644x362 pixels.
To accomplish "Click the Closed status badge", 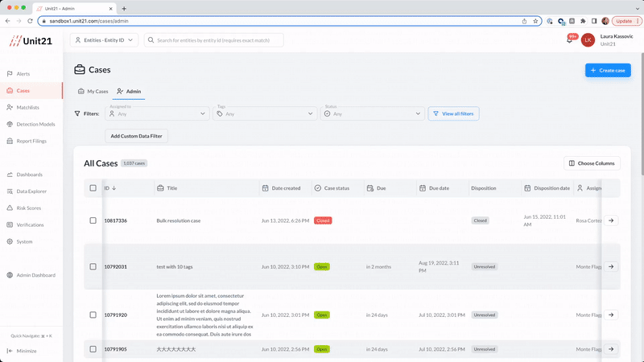I will [x=323, y=220].
